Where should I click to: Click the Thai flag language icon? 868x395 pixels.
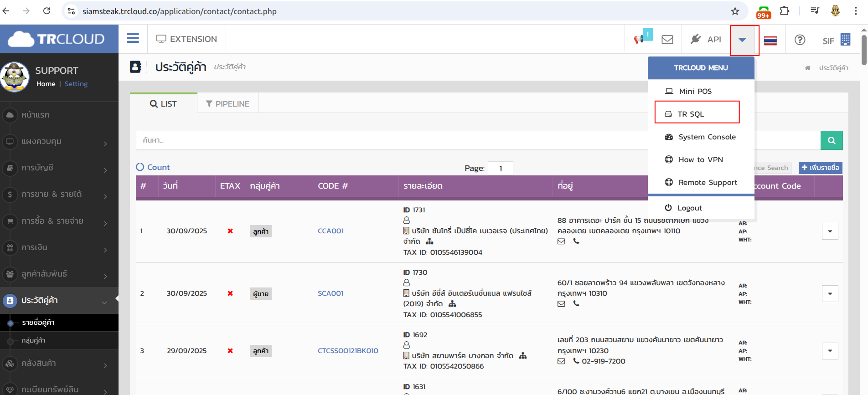(770, 41)
